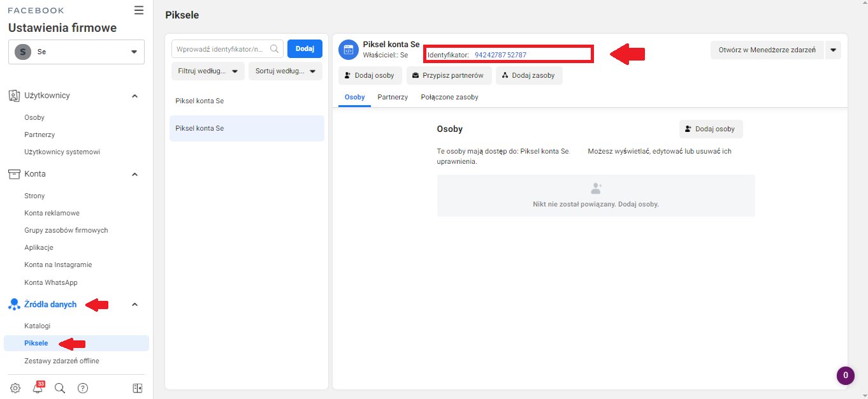Viewport: 868px width, 399px height.
Task: Click the Konta section icon
Action: (14, 174)
